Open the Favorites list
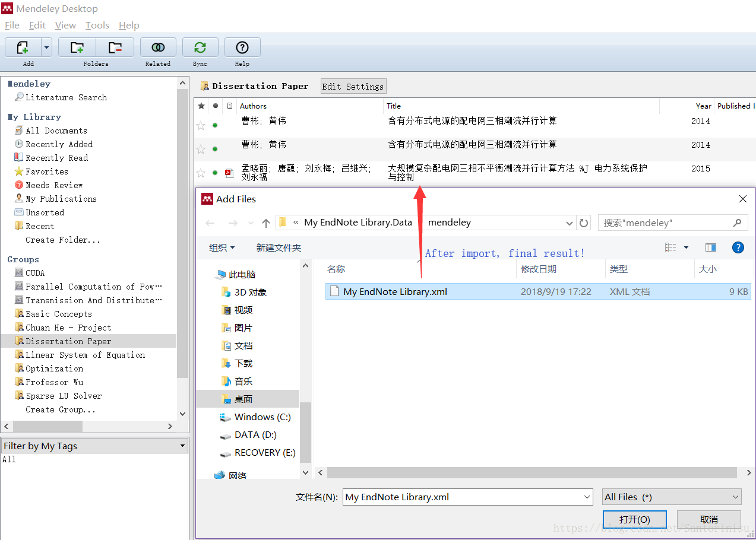This screenshot has width=756, height=540. 46,171
